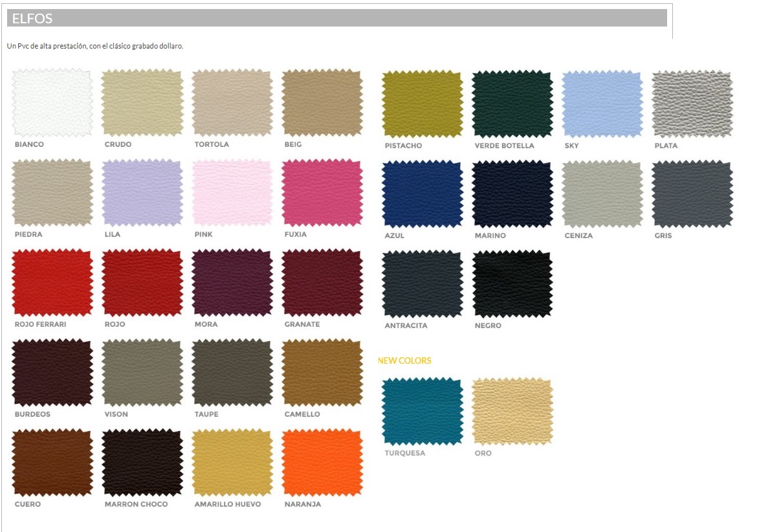Click the CAMELLO swatch
The width and height of the screenshot is (770, 532).
tap(322, 372)
